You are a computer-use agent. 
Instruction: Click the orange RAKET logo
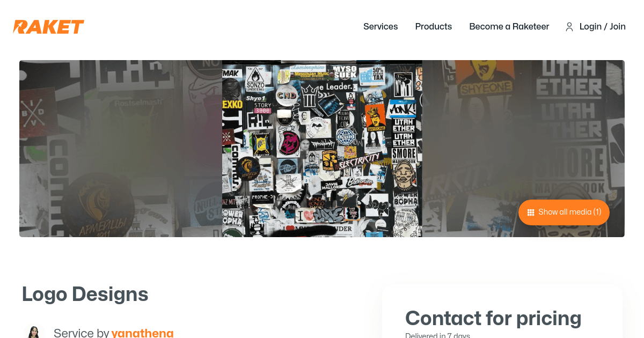(x=49, y=27)
